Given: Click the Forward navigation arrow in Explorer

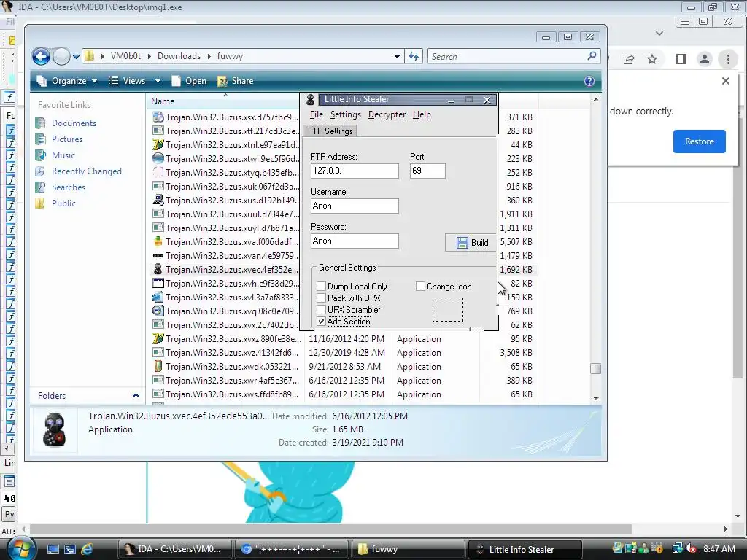Looking at the screenshot, I should (61, 57).
